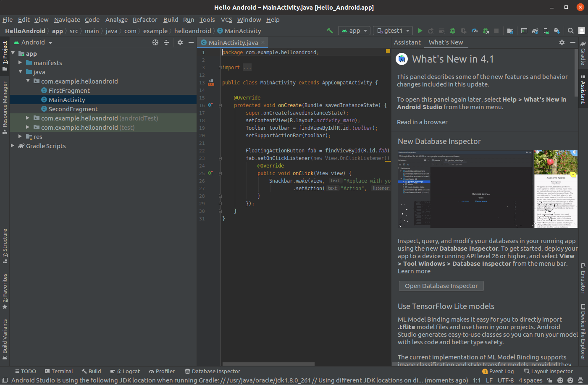The image size is (588, 385).
Task: Switch to the Assistant tab
Action: point(407,42)
